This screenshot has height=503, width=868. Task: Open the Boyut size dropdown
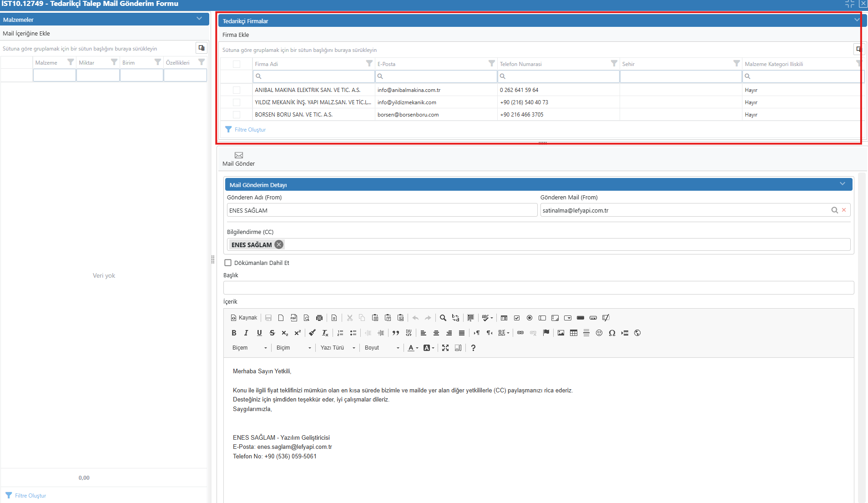[382, 348]
